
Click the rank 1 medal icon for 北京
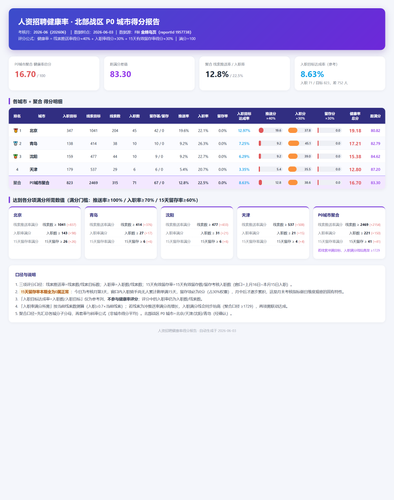(15, 131)
